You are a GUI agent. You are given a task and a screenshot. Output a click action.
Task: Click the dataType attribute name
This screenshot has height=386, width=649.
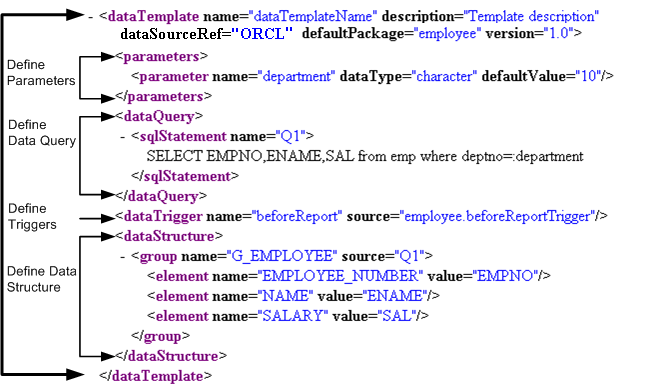coord(371,77)
